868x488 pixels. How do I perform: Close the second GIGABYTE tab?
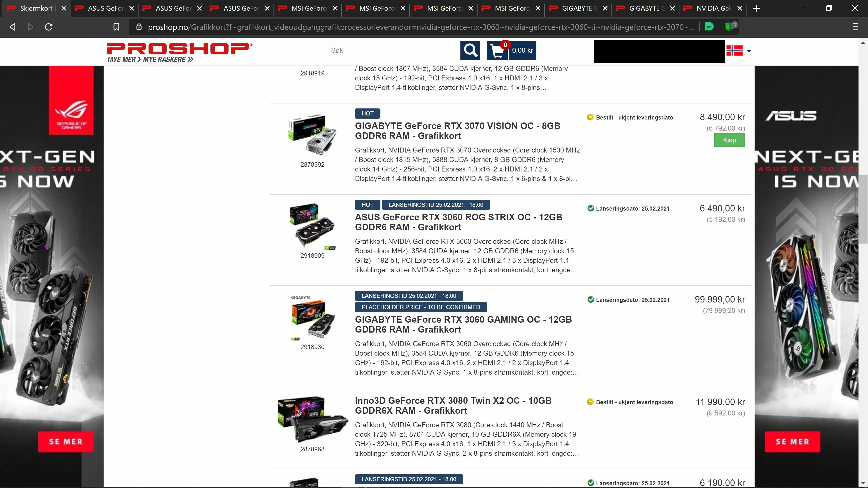tap(672, 8)
